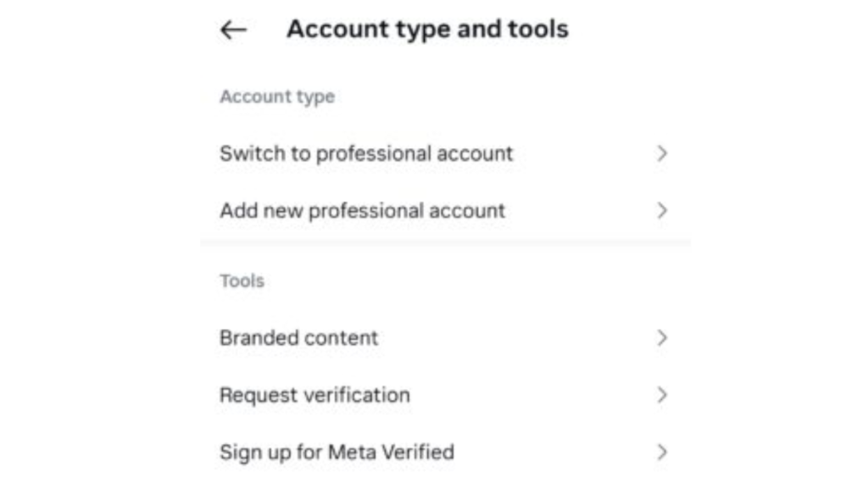The width and height of the screenshot is (868, 488).
Task: Tap the back navigation arrow
Action: (x=231, y=30)
